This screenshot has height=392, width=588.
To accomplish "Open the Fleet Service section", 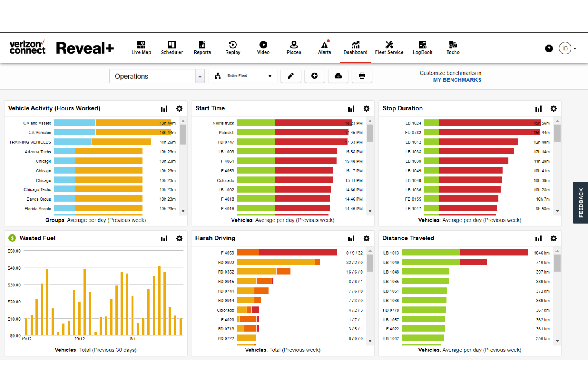I will [389, 48].
